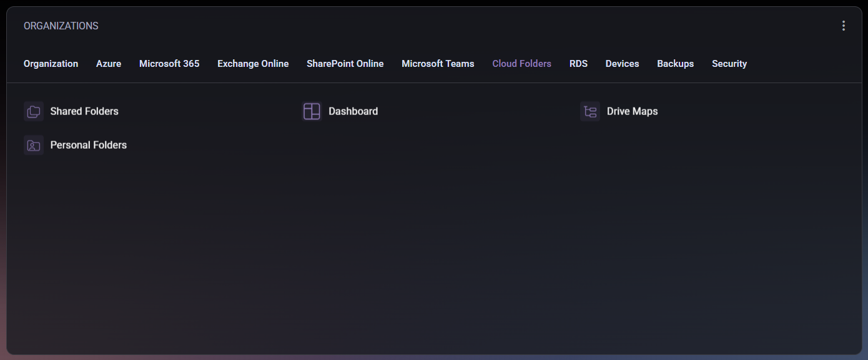The image size is (868, 360).
Task: Open the Shared Folders text link
Action: pos(84,111)
